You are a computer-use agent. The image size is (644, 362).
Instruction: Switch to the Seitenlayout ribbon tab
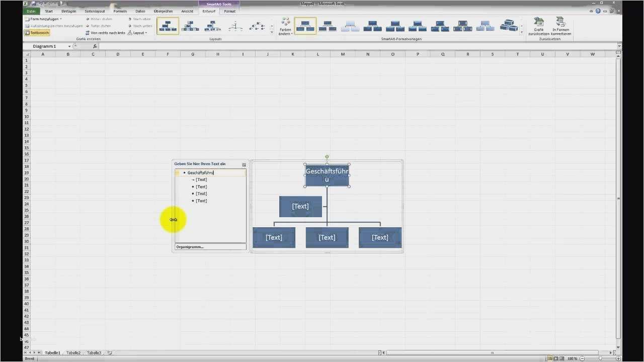click(95, 11)
